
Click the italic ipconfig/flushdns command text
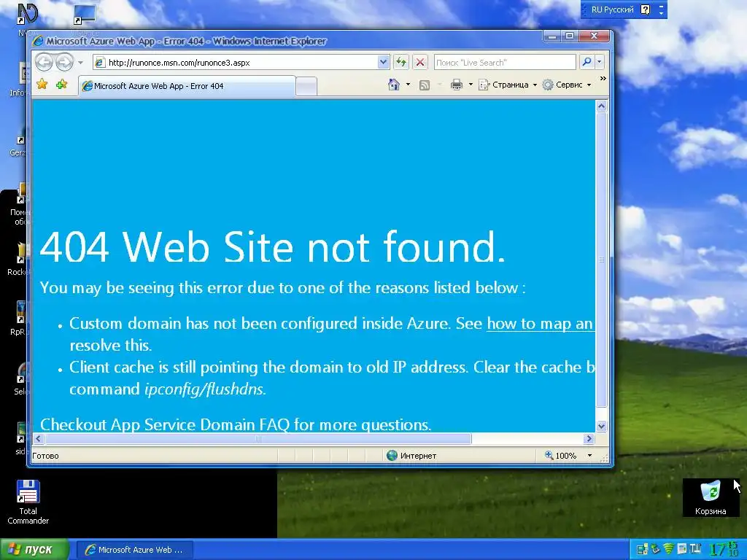click(204, 389)
